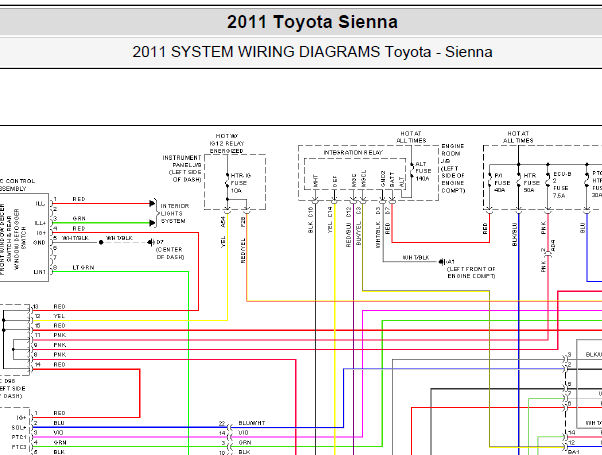
Task: Click the "BATT" terminal inside the integration relay
Action: 392,180
